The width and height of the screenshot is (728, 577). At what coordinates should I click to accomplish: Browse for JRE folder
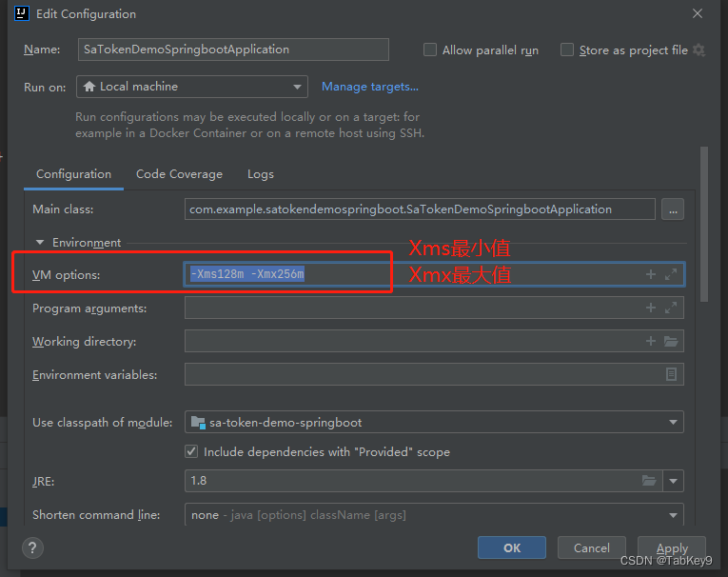(x=650, y=481)
